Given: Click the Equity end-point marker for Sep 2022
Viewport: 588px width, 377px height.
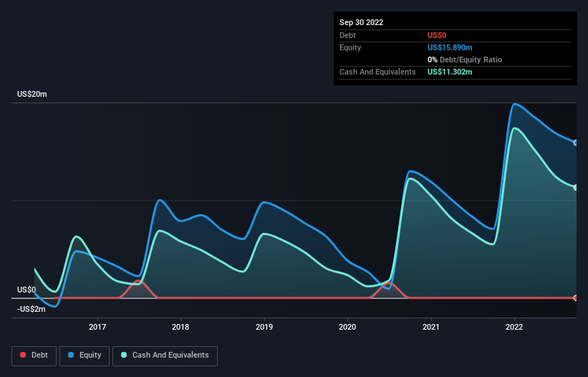Looking at the screenshot, I should click(576, 143).
